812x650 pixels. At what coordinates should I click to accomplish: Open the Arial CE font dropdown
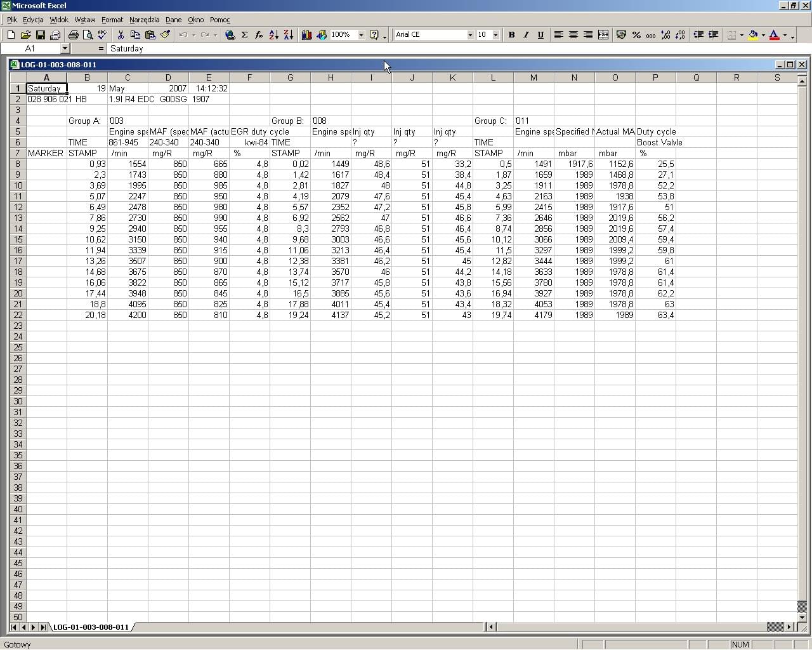tap(470, 35)
